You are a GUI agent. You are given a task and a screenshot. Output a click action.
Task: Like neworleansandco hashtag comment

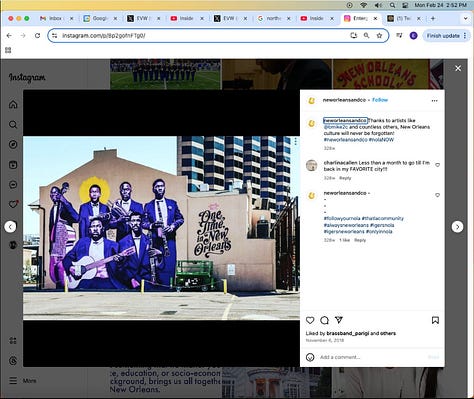pyautogui.click(x=438, y=195)
